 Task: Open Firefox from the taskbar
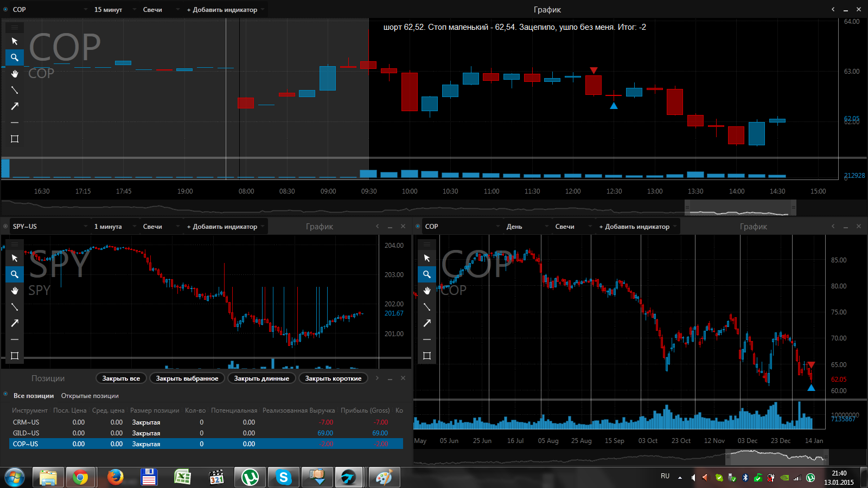tap(114, 477)
